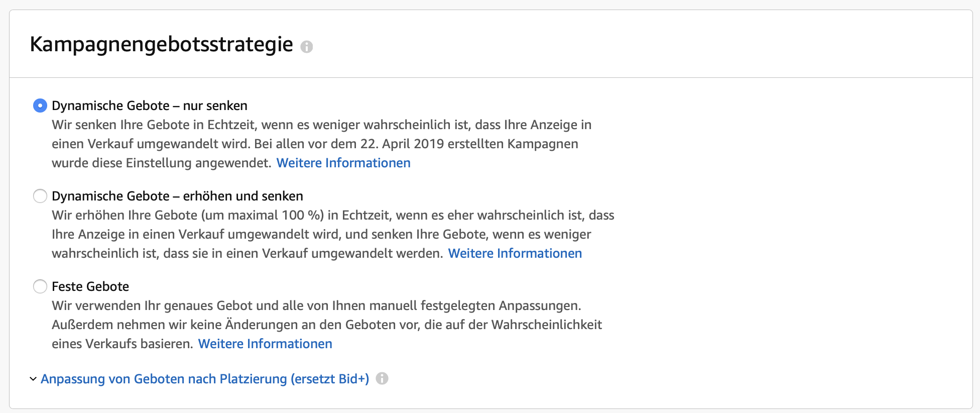Choose the Feste Gebote radio option
Screen dimensions: 980x413
point(40,286)
